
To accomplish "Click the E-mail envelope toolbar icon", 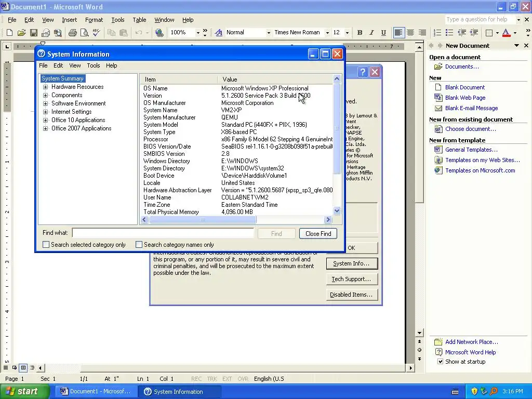I will [x=46, y=33].
